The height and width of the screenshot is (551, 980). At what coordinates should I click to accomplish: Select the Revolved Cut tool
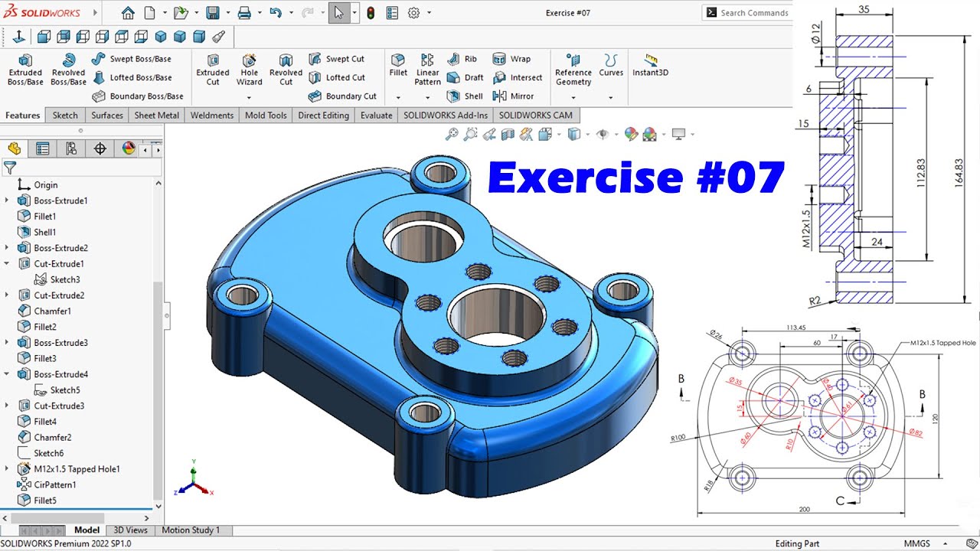[286, 70]
